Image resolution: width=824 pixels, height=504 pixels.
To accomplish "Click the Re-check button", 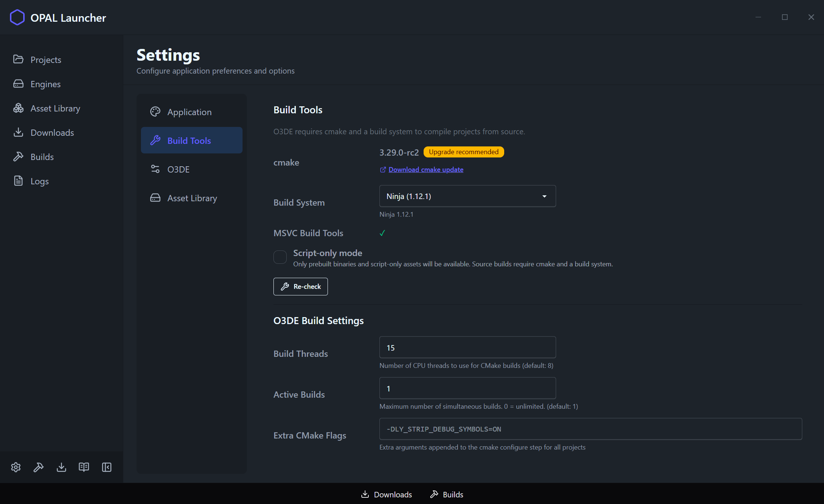I will tap(301, 287).
